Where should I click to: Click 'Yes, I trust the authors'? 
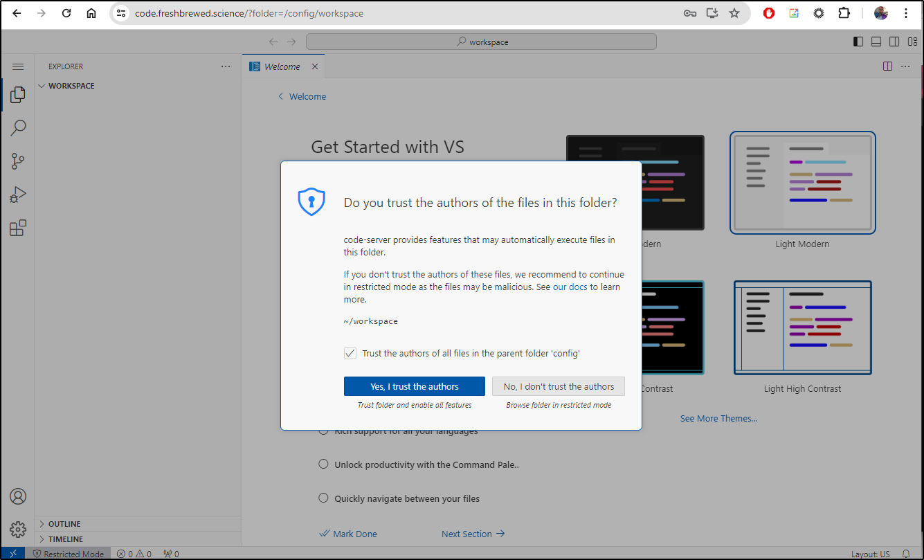point(414,386)
